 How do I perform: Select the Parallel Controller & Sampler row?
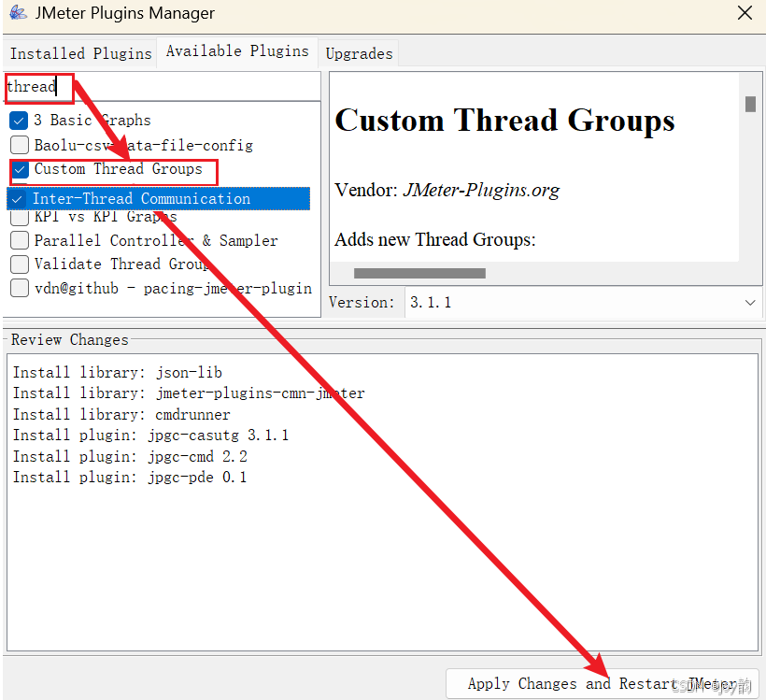(159, 240)
